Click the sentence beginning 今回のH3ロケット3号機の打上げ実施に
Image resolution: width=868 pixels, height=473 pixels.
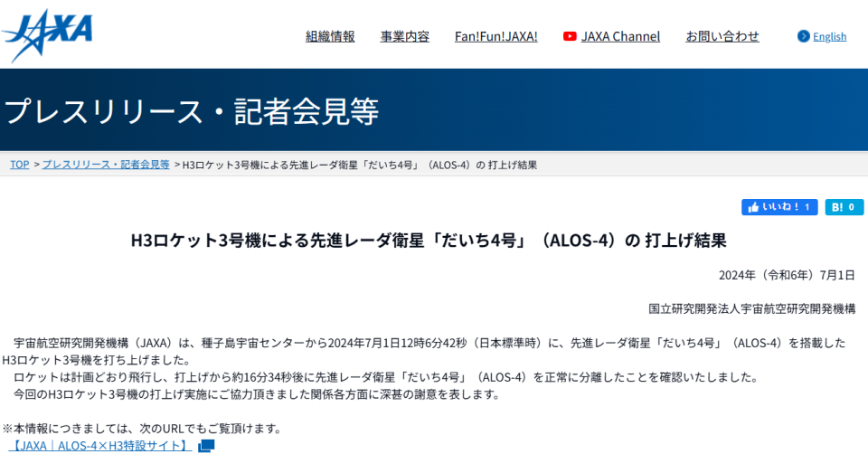click(257, 394)
